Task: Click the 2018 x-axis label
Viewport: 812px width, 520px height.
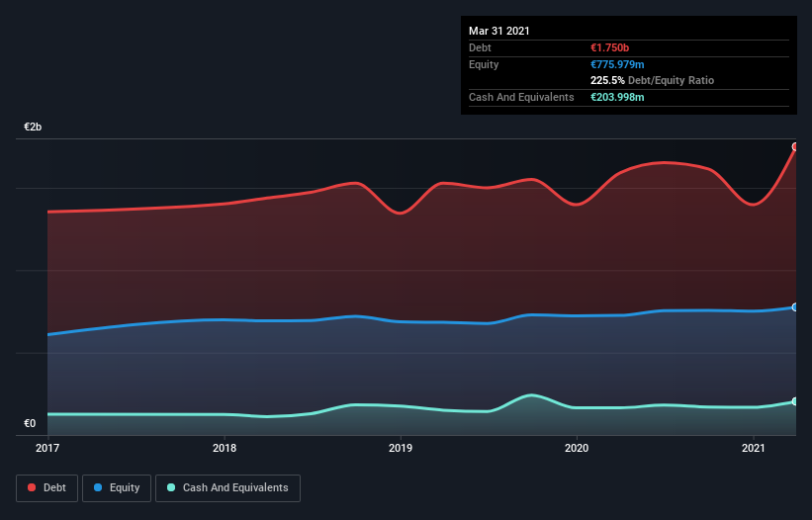Action: pos(225,448)
